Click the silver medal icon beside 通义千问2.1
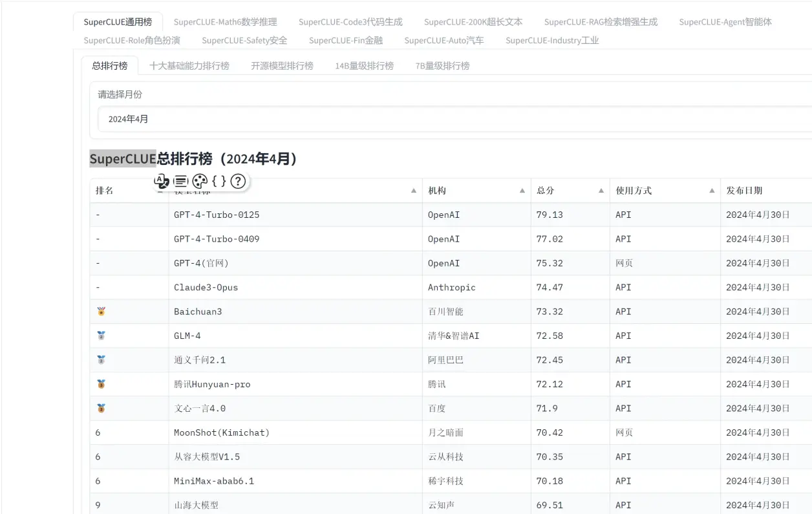The height and width of the screenshot is (514, 812). click(x=101, y=359)
